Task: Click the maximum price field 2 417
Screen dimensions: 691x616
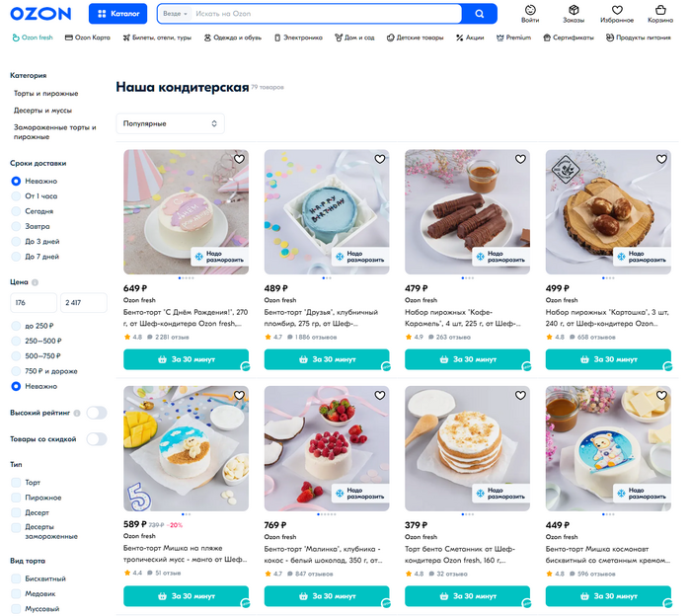Action: [x=84, y=303]
